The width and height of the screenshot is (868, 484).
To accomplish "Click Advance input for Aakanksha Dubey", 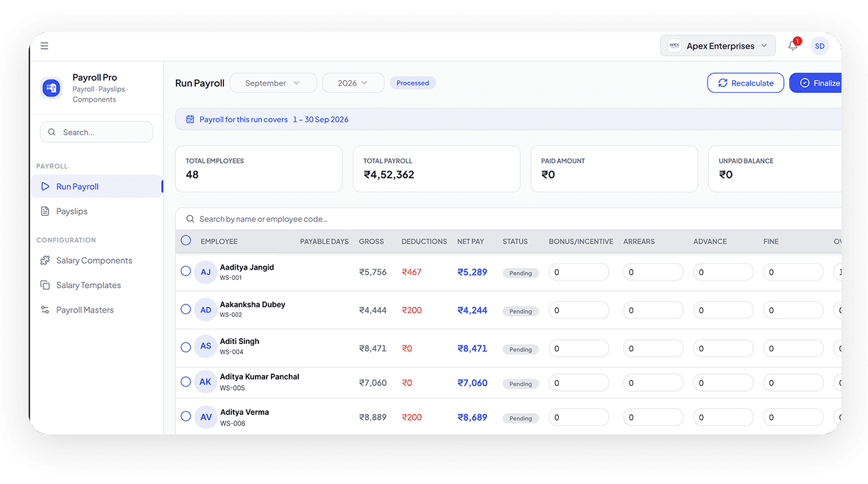I will coord(723,310).
